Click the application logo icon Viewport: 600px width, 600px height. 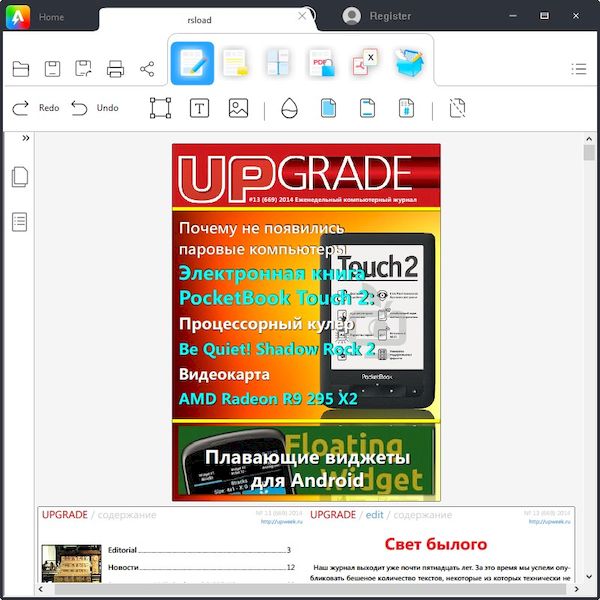coord(18,17)
